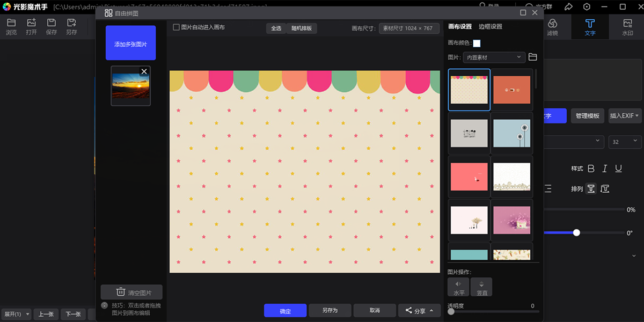The width and height of the screenshot is (644, 322).
Task: Toggle italic text style
Action: click(605, 169)
